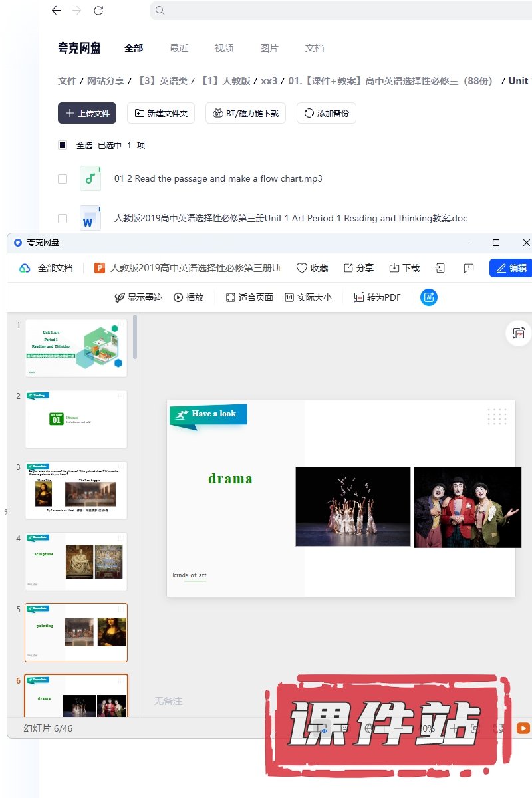This screenshot has width=532, height=798.
Task: Toggle the 全选 select-all checkbox
Action: click(63, 145)
